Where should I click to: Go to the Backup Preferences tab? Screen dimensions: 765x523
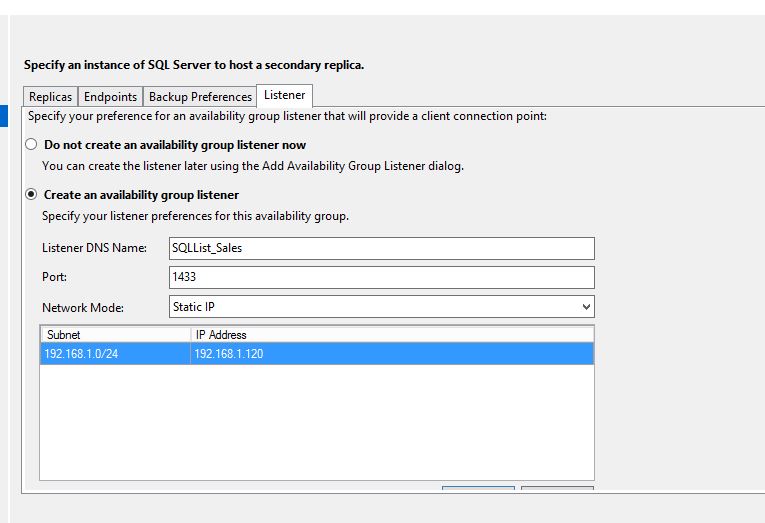(200, 97)
